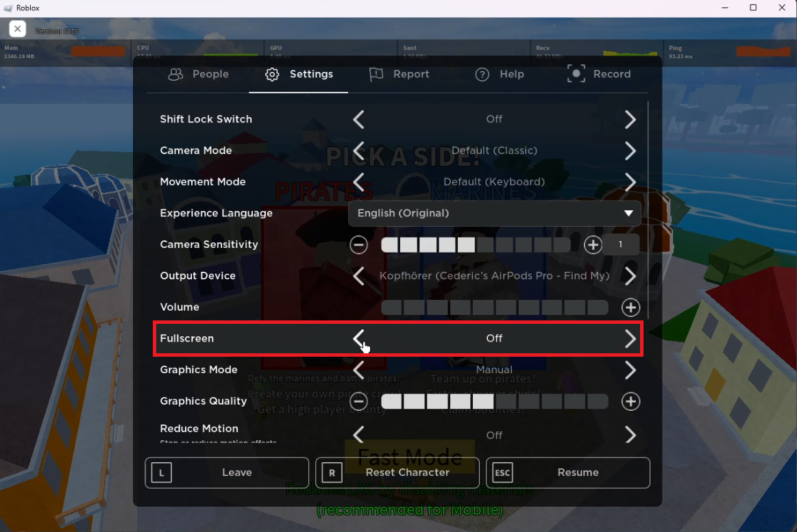Click the Output Device name text
797x532 pixels.
pyautogui.click(x=494, y=276)
